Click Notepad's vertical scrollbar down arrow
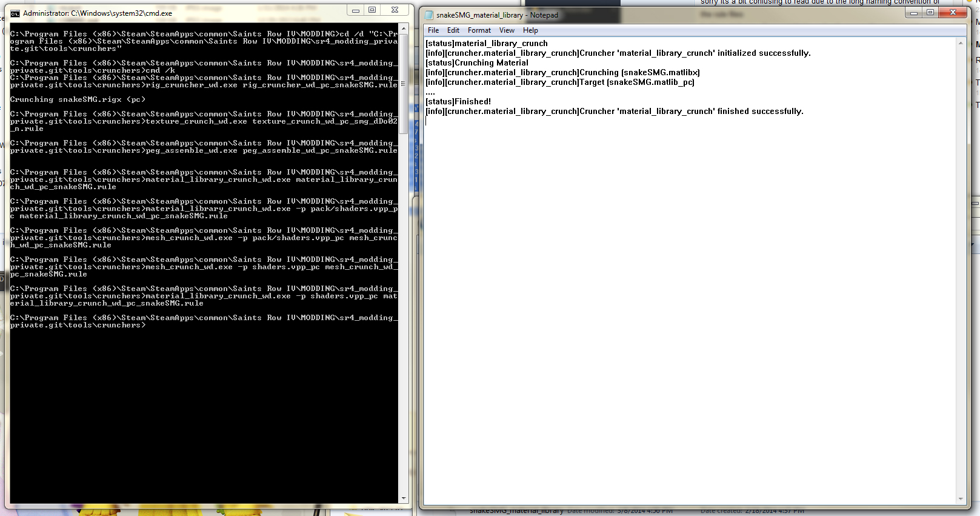Image resolution: width=980 pixels, height=516 pixels. tap(961, 499)
